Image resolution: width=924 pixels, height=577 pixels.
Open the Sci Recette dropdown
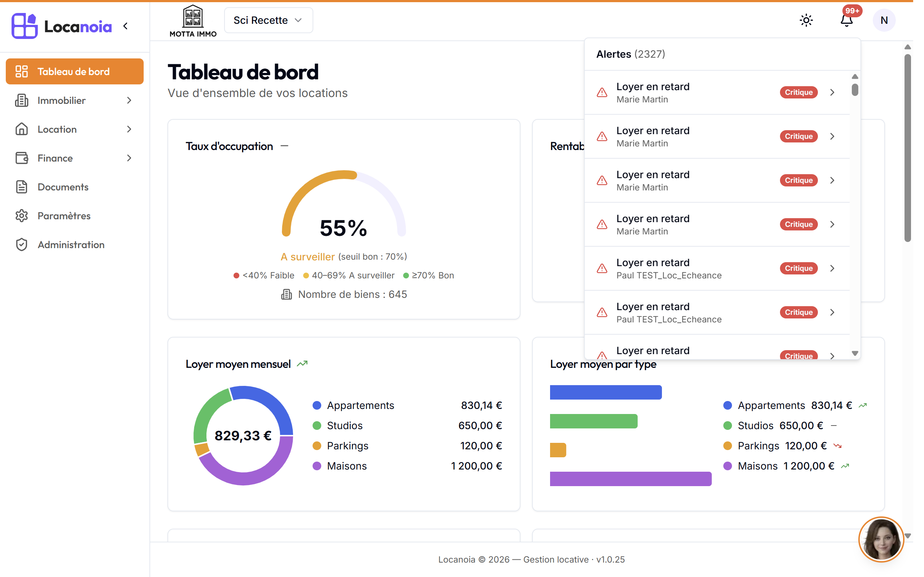coord(269,20)
